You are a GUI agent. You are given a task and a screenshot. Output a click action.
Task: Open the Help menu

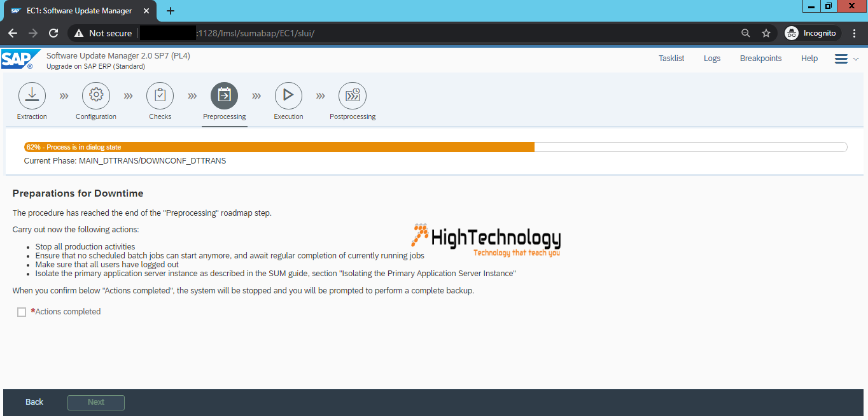[809, 59]
